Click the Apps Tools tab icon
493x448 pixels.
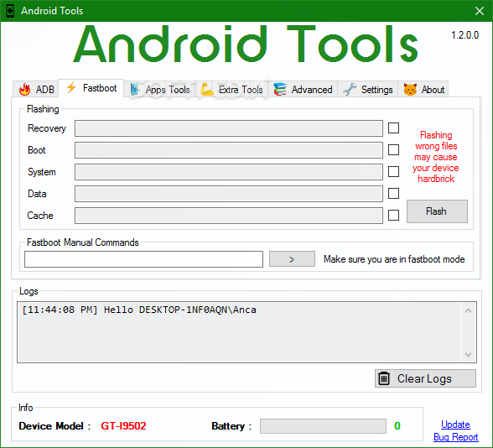[x=134, y=89]
